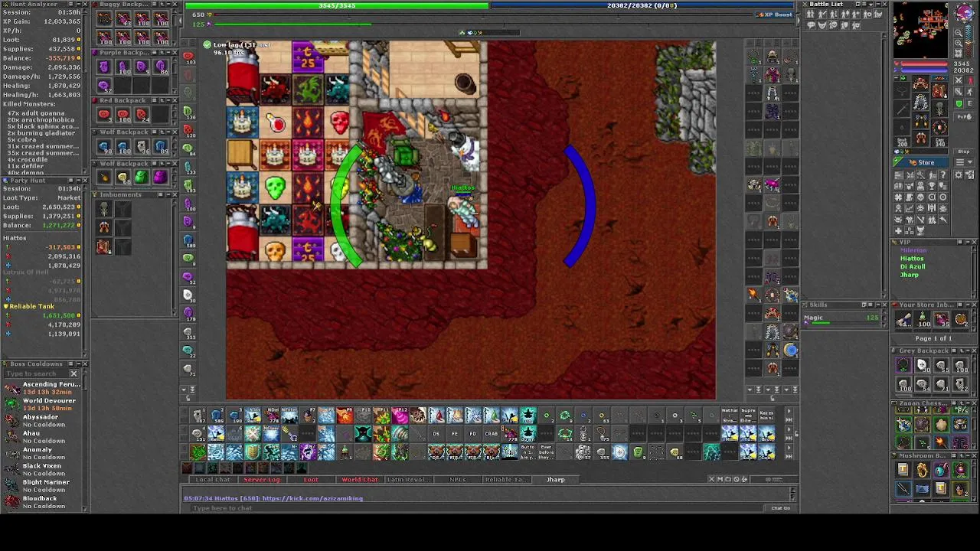Trigger the FD action bar hotkey

click(472, 434)
